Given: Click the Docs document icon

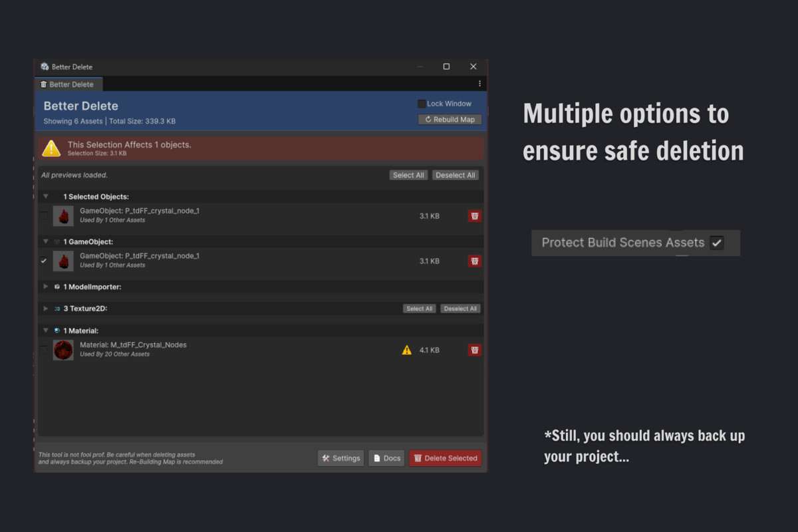Looking at the screenshot, I should [x=376, y=458].
